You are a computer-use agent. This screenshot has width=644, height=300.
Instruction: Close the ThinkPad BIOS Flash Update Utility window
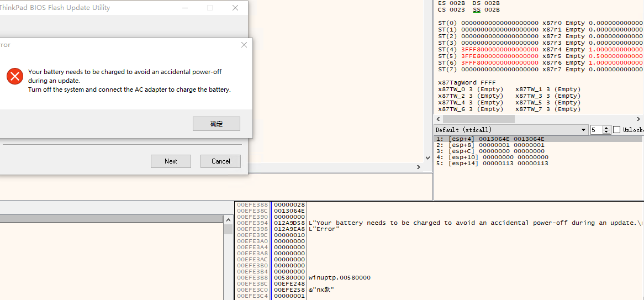pos(235,7)
